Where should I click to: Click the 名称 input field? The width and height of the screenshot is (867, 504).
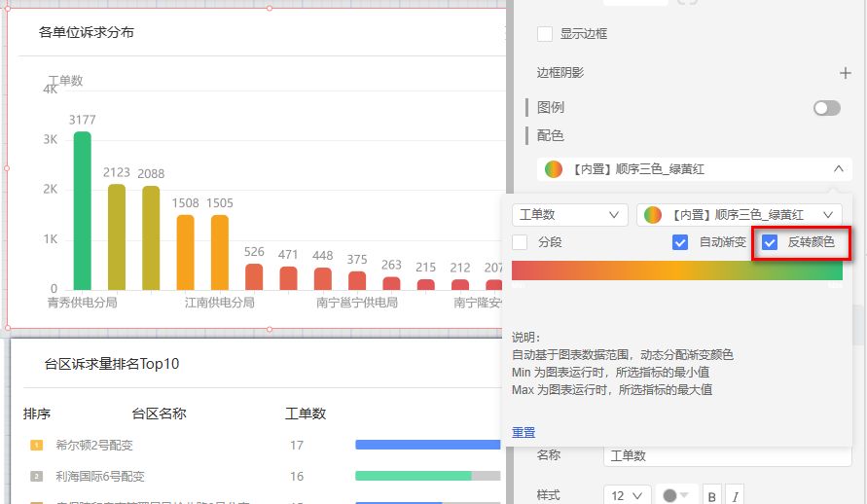[725, 455]
